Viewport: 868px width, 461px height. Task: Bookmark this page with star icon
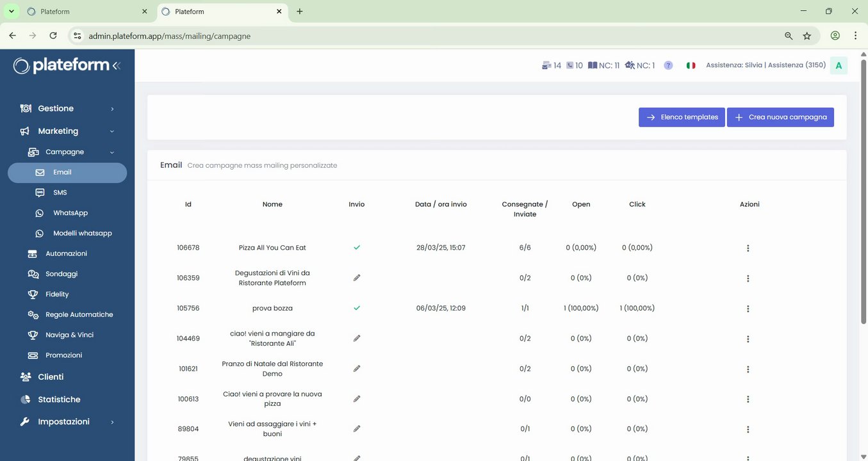(807, 36)
